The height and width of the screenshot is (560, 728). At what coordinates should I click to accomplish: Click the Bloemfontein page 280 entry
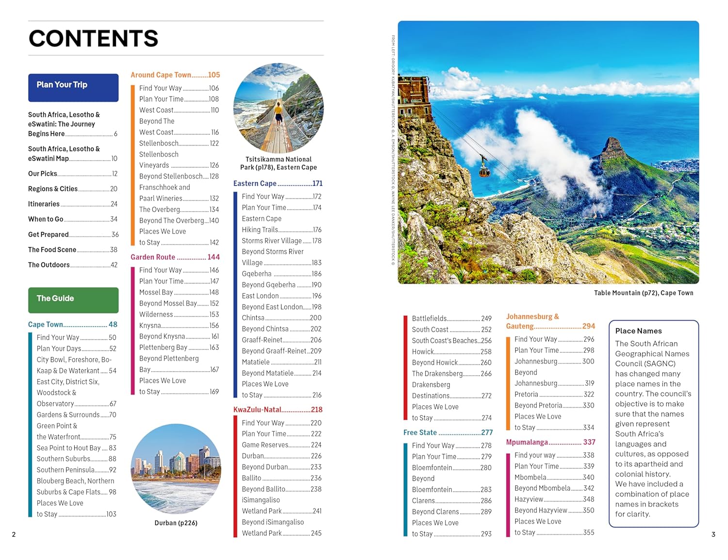click(x=451, y=468)
